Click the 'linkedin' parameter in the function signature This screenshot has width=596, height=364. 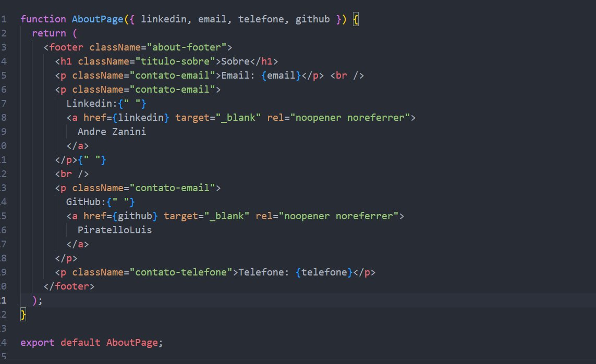(163, 19)
